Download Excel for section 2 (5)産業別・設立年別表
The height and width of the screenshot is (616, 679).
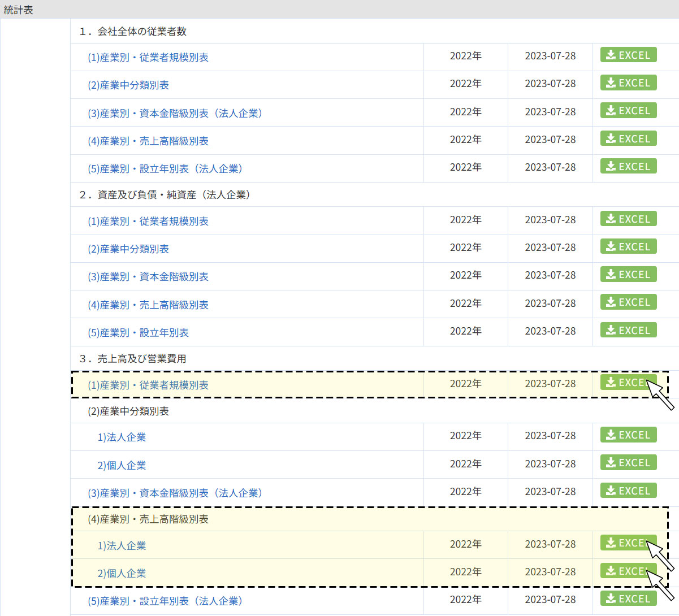point(628,331)
